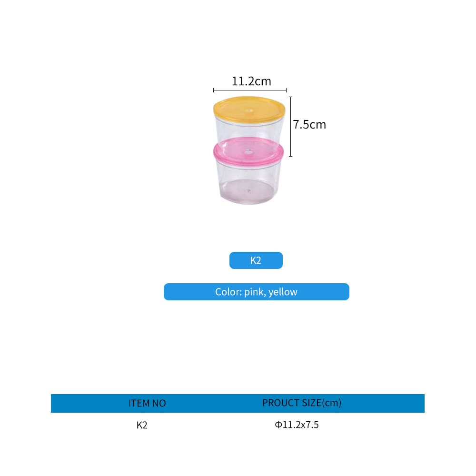Select the K2 cell in the table row

click(142, 425)
